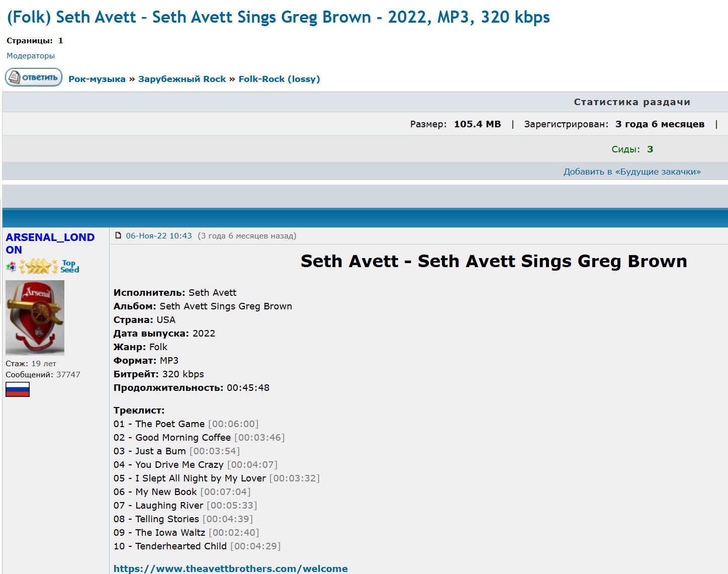Open the 06-Ноя-22 10:43 post permalink

[159, 235]
